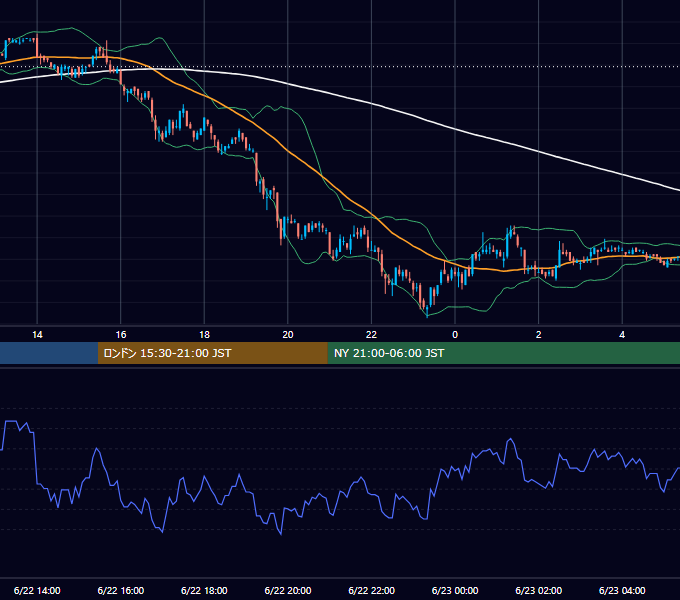The image size is (680, 600).
Task: Click the 6/23 02:00 oscillator axis label
Action: click(x=539, y=590)
